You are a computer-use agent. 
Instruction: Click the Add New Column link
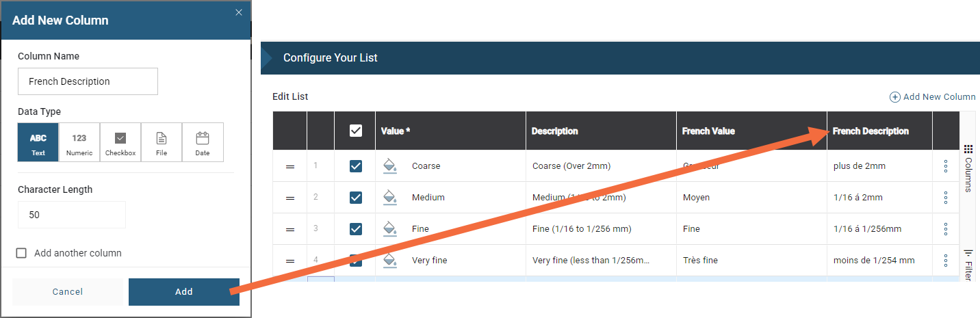point(932,97)
